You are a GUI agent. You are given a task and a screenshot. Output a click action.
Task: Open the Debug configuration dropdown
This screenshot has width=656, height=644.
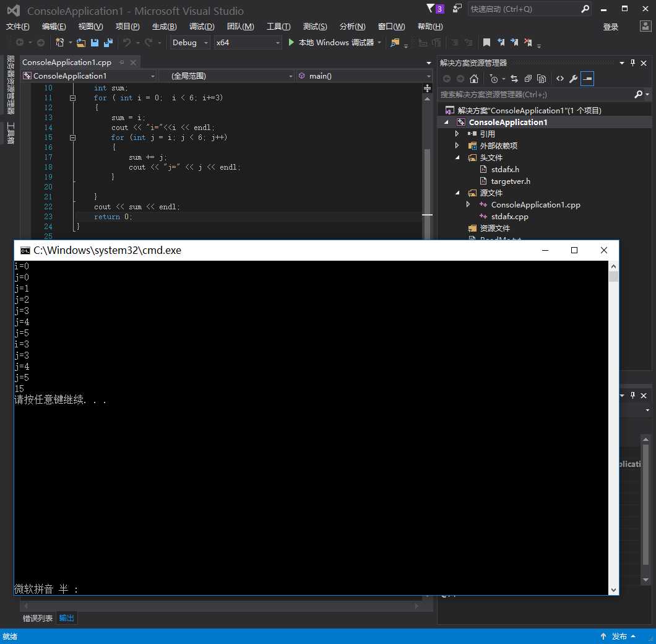pos(190,43)
